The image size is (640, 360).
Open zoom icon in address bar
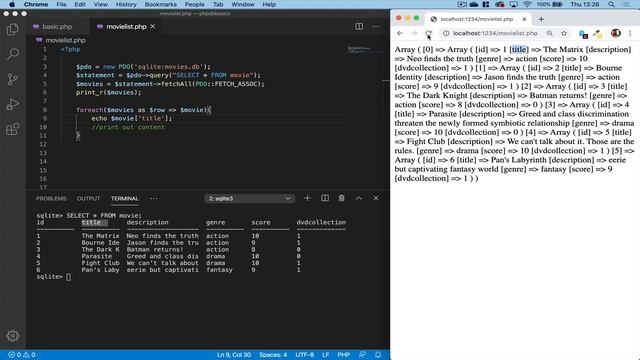click(x=550, y=33)
